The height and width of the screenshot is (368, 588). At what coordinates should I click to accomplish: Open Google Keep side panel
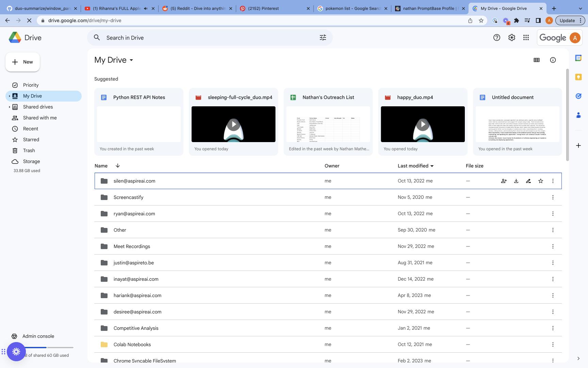click(578, 77)
